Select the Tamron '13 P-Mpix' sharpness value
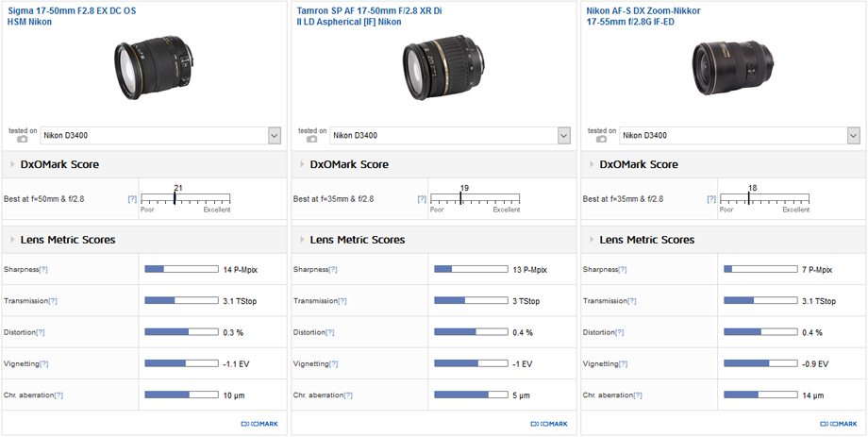Image resolution: width=868 pixels, height=437 pixels. (530, 270)
